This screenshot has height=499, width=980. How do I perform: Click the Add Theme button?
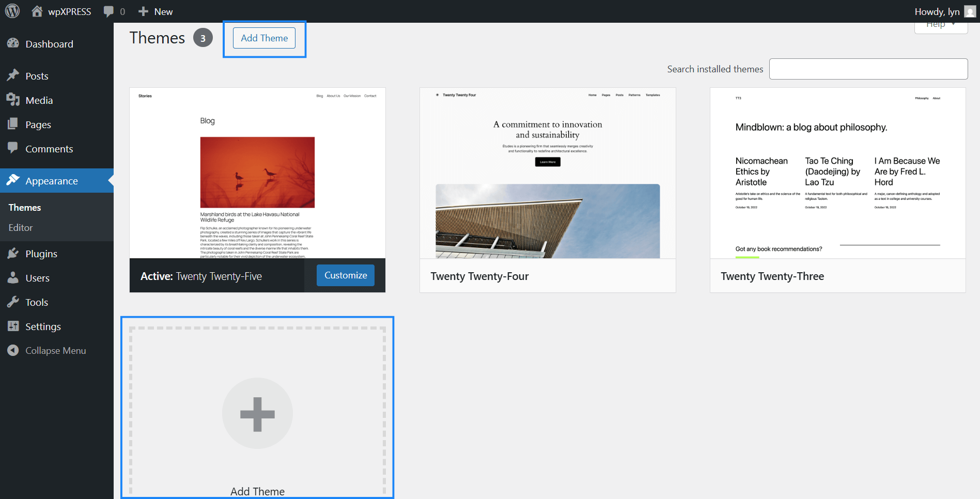[264, 38]
